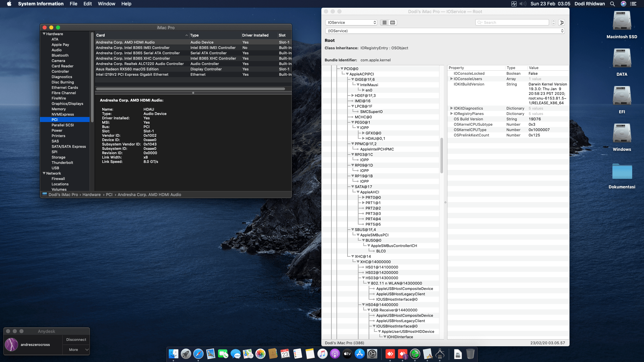Open the File menu
Viewport: 644px width, 362px height.
tap(73, 4)
